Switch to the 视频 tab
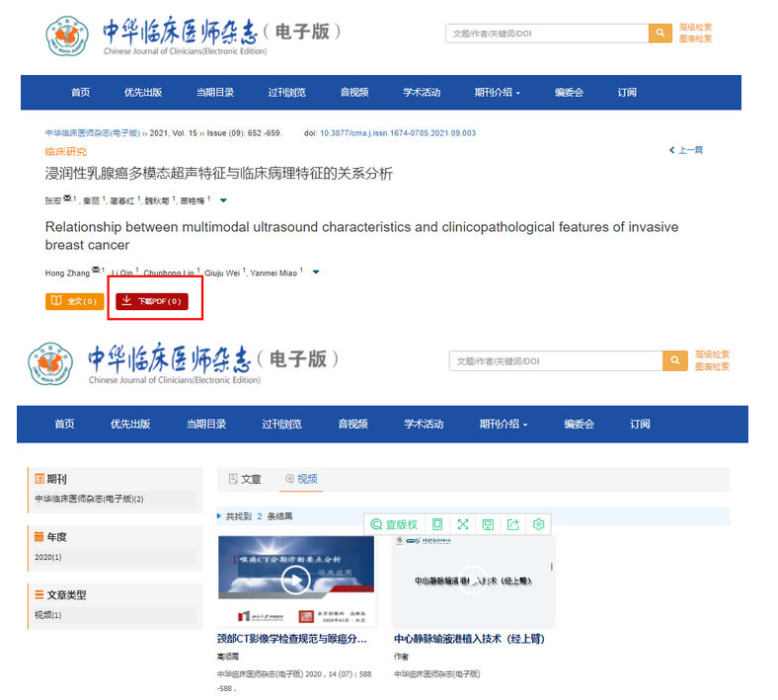Viewport: 778px width, 700px height. (301, 479)
